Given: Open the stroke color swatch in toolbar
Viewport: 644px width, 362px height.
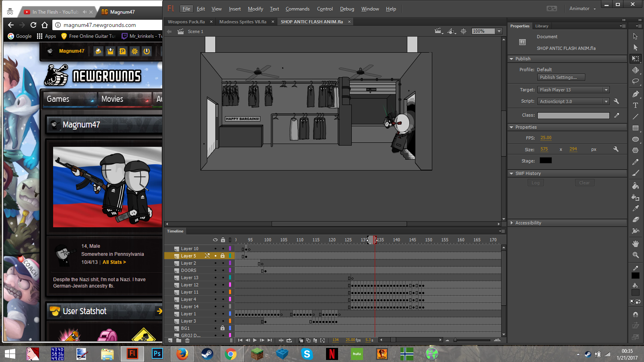Looking at the screenshot, I should tap(636, 275).
